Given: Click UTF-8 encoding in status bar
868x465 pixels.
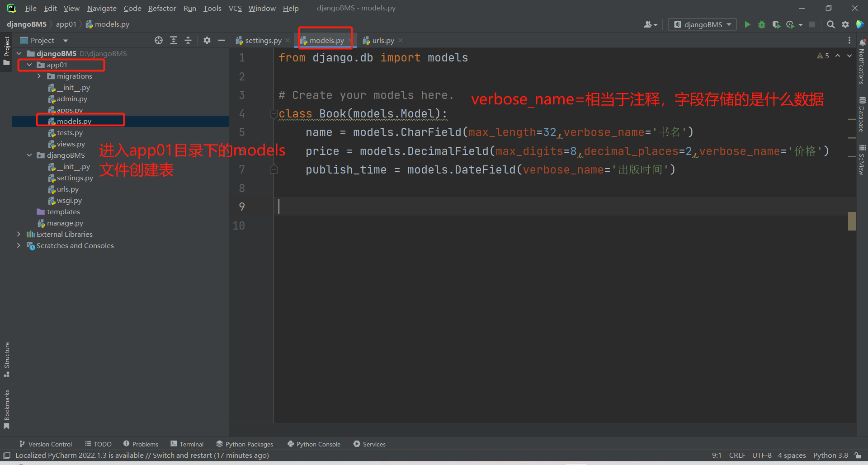Looking at the screenshot, I should [762, 456].
